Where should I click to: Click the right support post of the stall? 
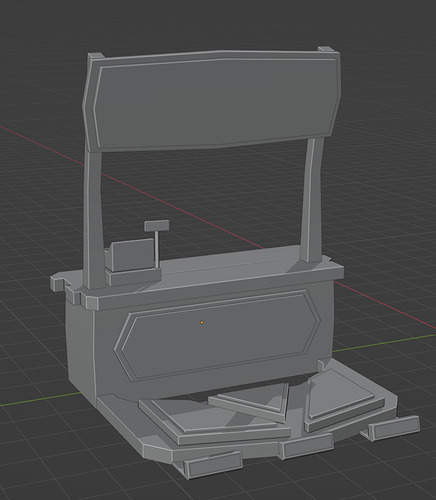(x=312, y=200)
